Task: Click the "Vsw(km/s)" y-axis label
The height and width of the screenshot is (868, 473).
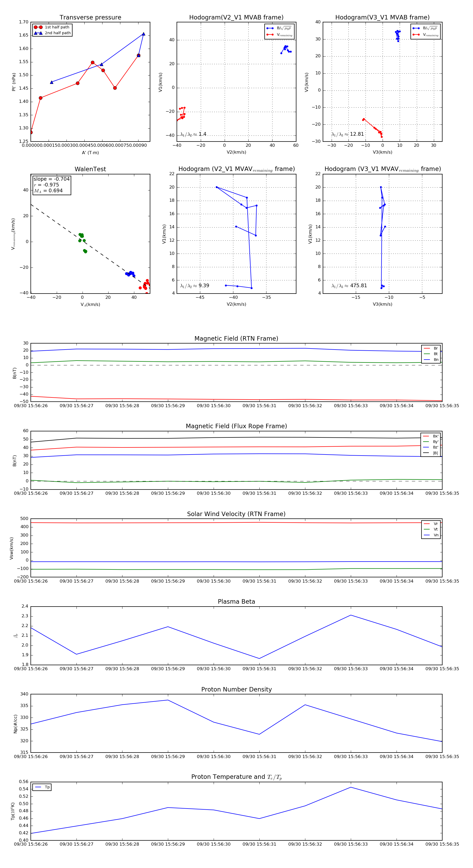Action: coord(12,548)
